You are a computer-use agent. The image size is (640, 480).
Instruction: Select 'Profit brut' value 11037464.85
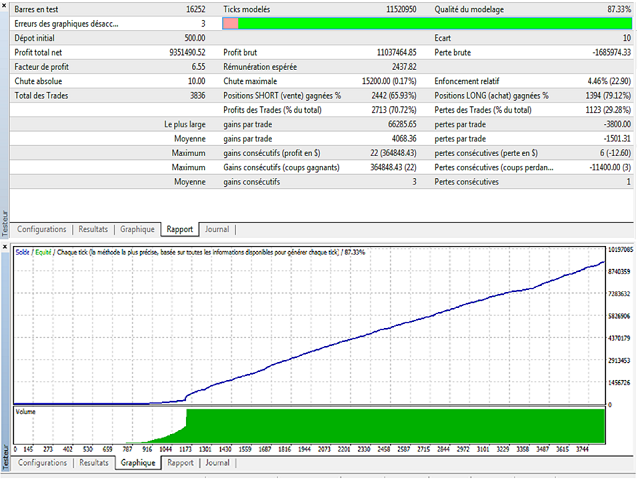tap(397, 52)
